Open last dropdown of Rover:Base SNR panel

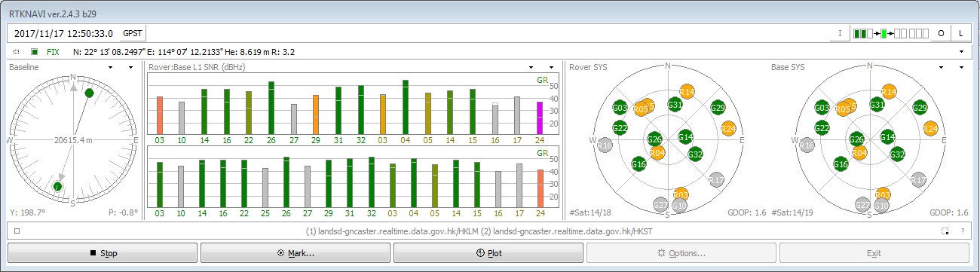pyautogui.click(x=551, y=67)
